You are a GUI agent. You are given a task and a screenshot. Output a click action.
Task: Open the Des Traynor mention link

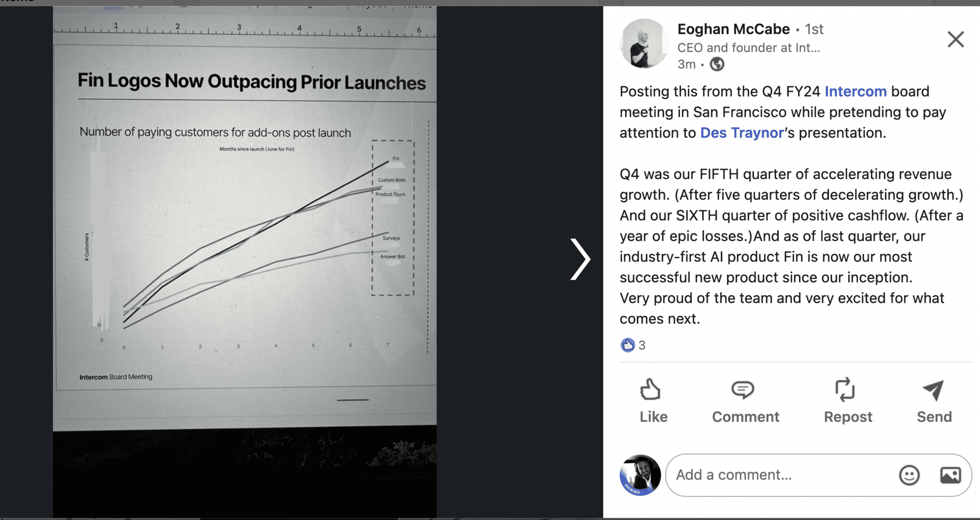(x=742, y=133)
